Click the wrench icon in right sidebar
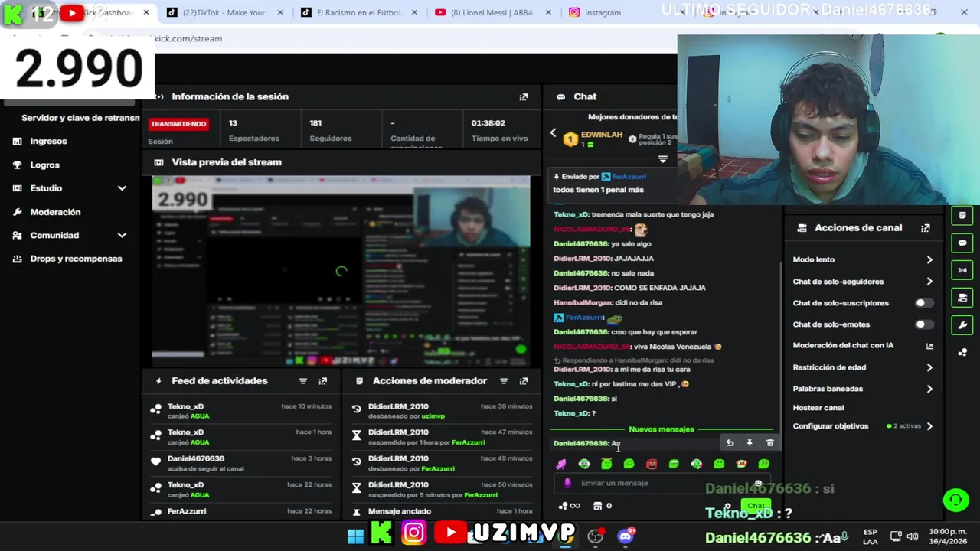This screenshot has height=551, width=980. click(962, 324)
